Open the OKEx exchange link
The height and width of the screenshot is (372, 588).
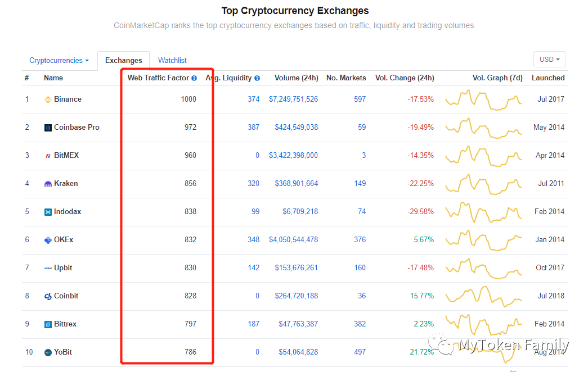click(x=64, y=240)
